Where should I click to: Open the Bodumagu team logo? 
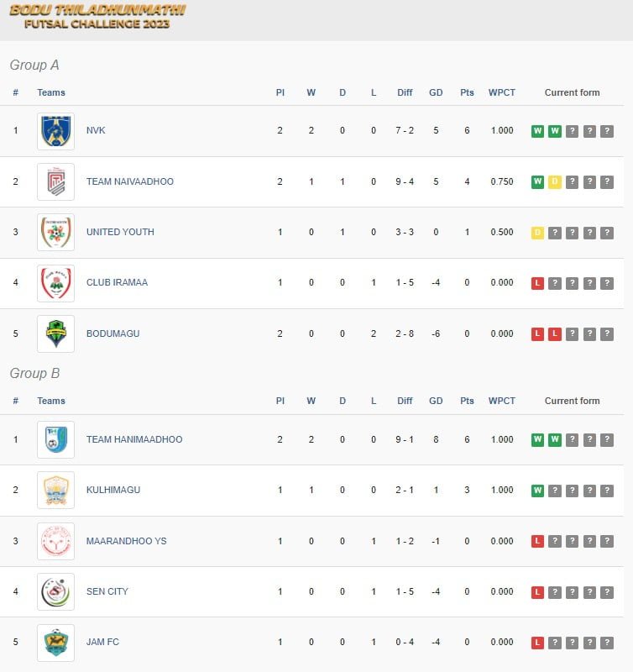click(x=55, y=333)
